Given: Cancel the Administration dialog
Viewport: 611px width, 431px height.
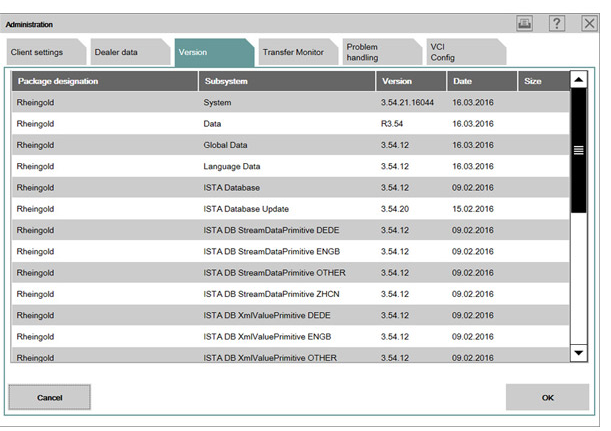Looking at the screenshot, I should [x=49, y=397].
